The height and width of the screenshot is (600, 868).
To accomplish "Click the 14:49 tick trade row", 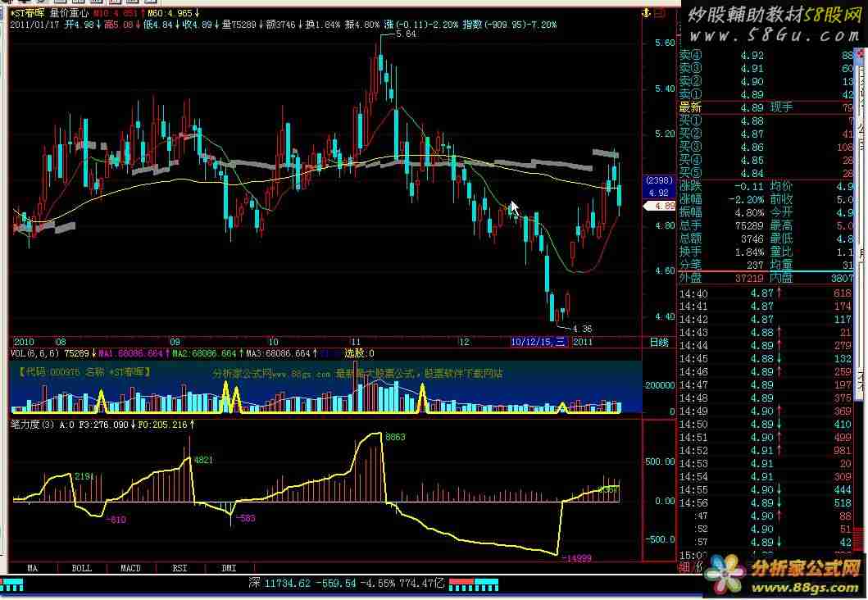I will tap(766, 411).
